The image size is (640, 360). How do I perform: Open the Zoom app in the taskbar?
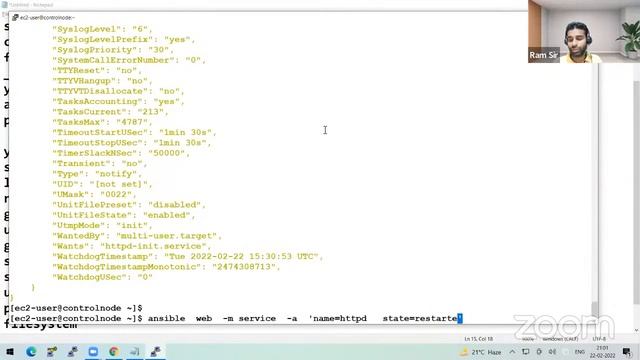[93, 352]
